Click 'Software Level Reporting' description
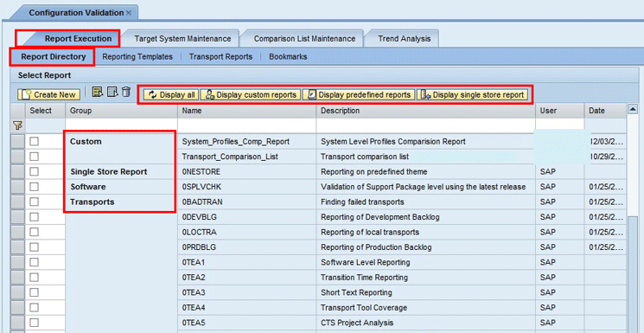 pyautogui.click(x=365, y=262)
